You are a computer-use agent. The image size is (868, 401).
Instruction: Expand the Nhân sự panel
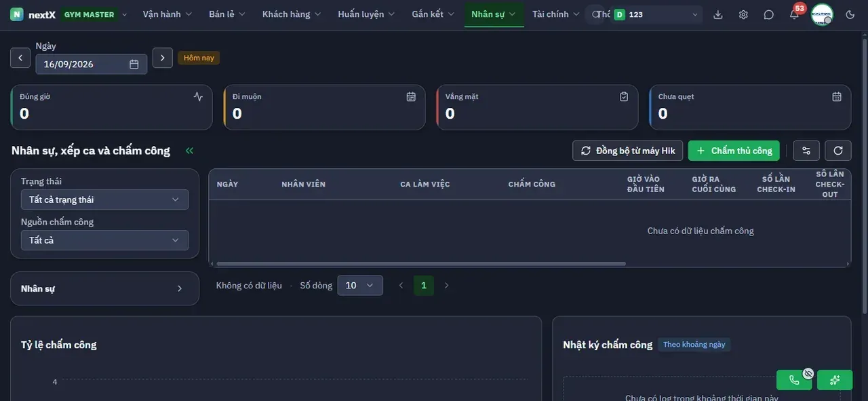pyautogui.click(x=104, y=288)
